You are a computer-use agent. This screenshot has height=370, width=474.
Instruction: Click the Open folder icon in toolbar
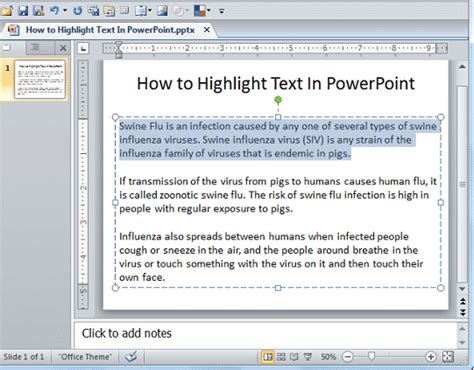coord(6,11)
